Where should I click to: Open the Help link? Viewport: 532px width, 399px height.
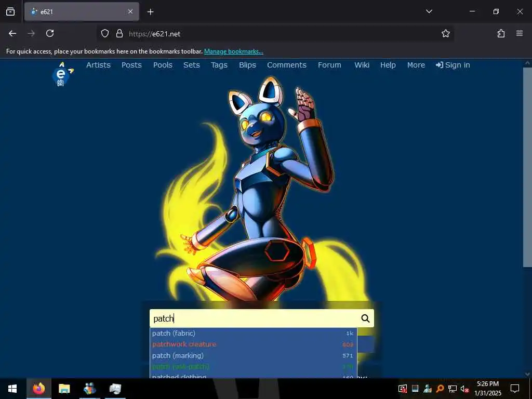(x=388, y=65)
